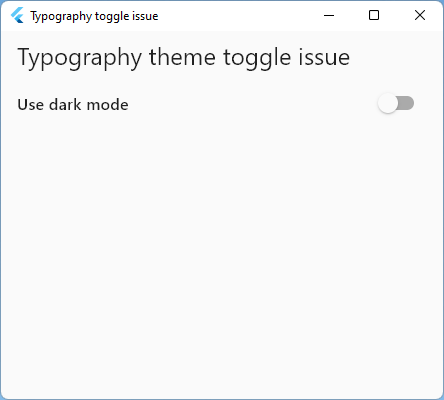Click the 'Typography toggle issue' window title
The height and width of the screenshot is (400, 444).
point(94,16)
